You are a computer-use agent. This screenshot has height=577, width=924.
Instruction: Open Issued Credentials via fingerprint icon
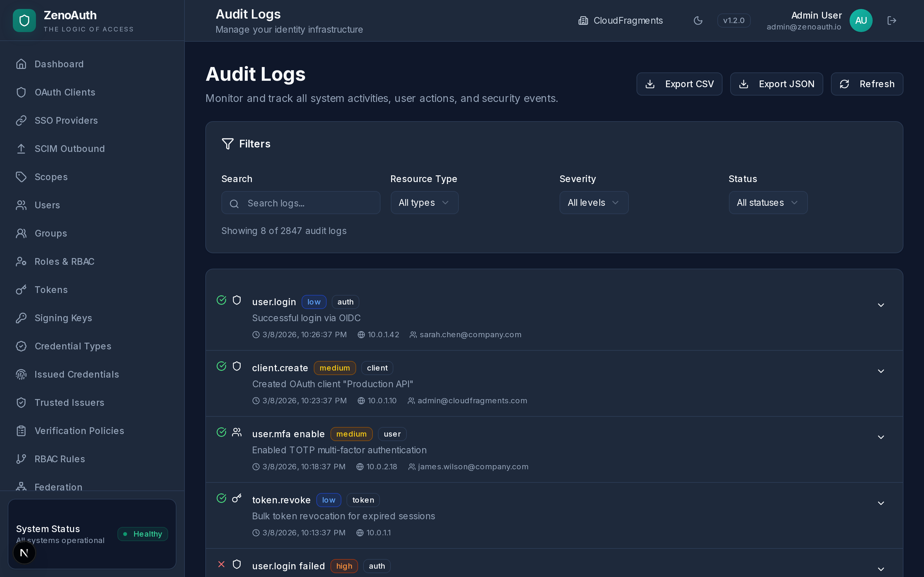21,374
